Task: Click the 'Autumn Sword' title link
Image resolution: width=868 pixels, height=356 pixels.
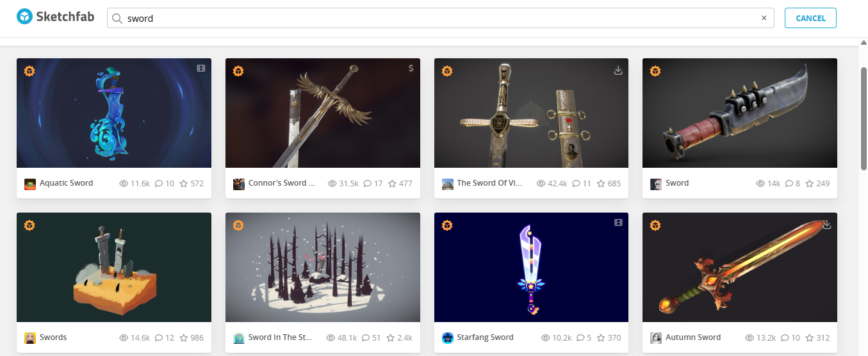Action: pyautogui.click(x=693, y=337)
